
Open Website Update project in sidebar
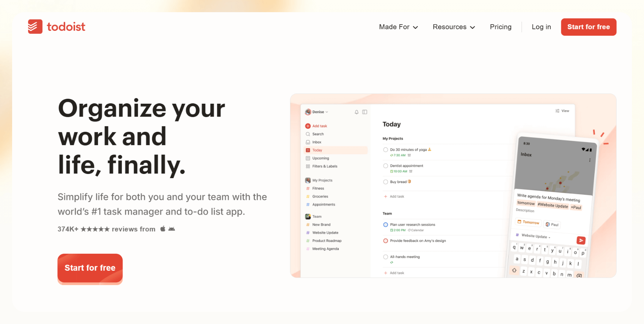click(325, 232)
